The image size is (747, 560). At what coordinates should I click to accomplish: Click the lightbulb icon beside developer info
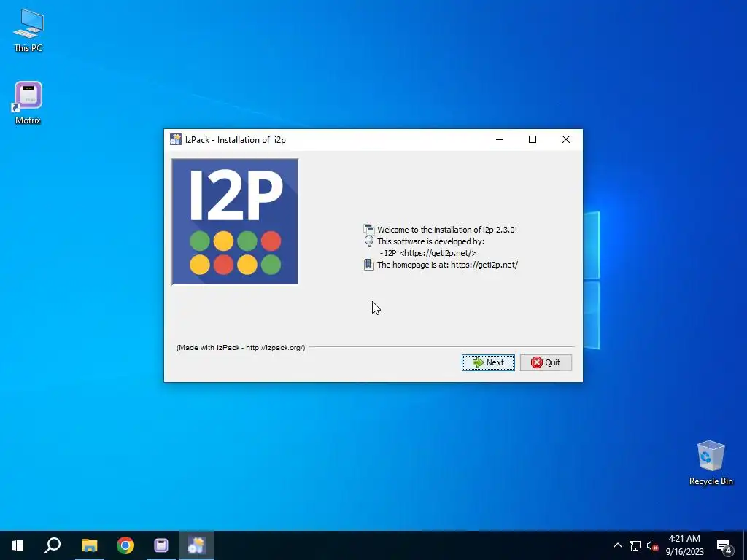368,241
